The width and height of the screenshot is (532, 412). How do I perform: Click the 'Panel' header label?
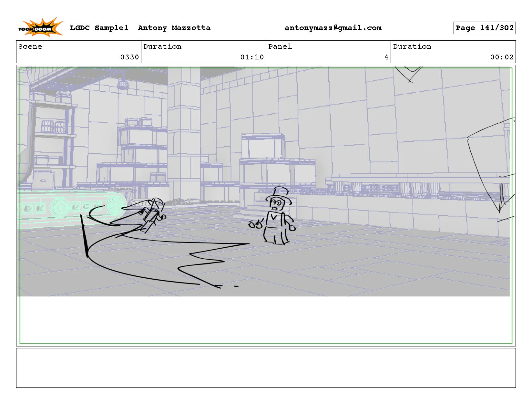[x=280, y=46]
